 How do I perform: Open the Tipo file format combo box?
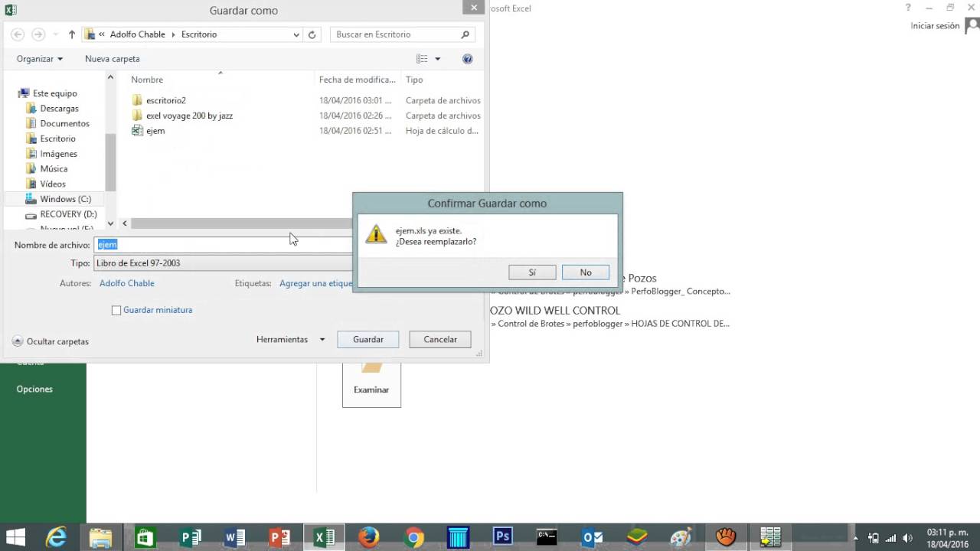(x=223, y=263)
